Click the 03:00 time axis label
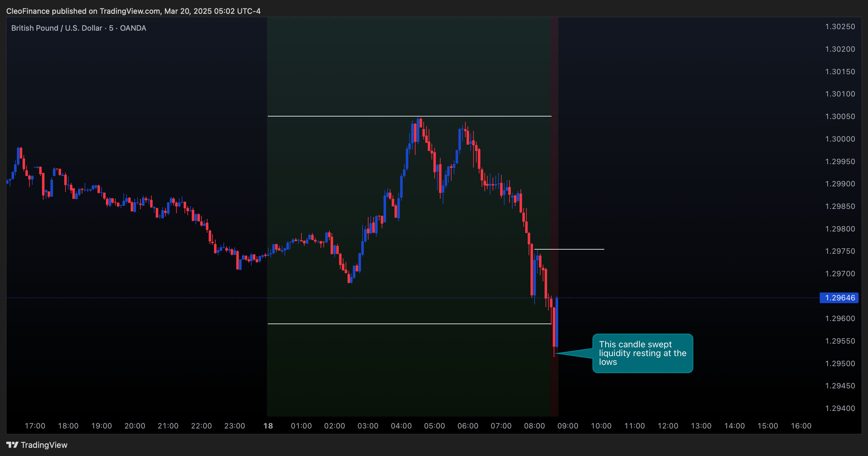This screenshot has height=456, width=868. coord(368,426)
